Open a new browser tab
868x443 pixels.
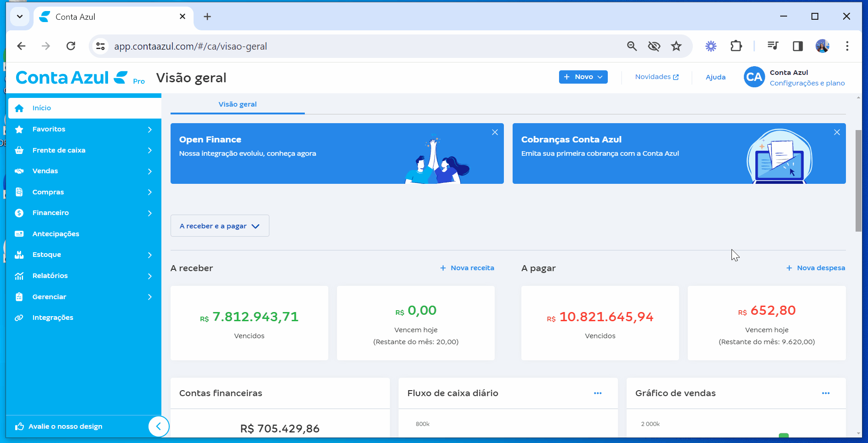tap(207, 17)
